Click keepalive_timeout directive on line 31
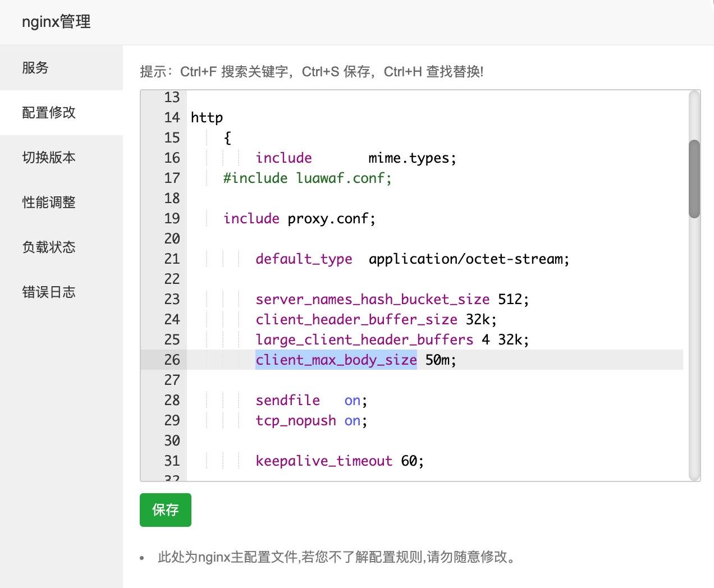 324,461
